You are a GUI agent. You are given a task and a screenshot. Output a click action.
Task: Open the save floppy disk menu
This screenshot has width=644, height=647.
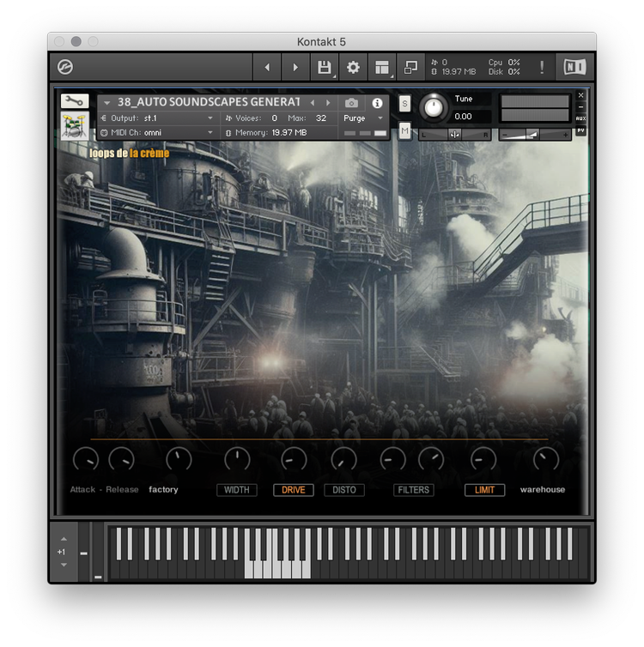tap(325, 67)
